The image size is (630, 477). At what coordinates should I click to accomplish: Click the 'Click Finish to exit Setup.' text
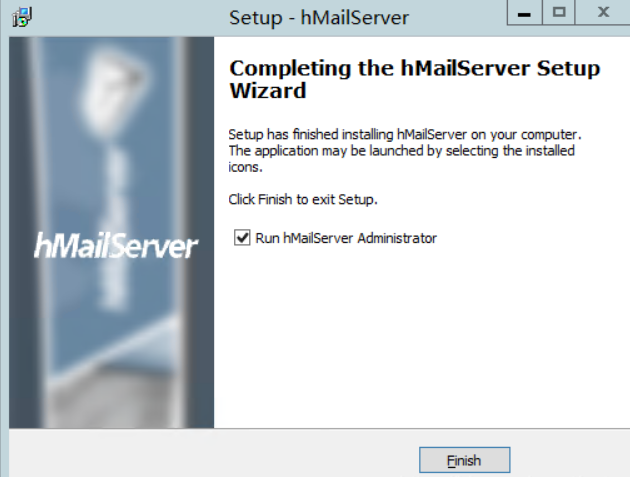[303, 199]
